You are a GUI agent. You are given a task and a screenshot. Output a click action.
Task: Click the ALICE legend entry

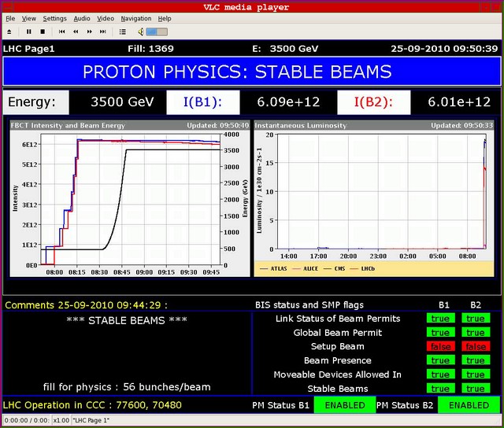pyautogui.click(x=305, y=268)
